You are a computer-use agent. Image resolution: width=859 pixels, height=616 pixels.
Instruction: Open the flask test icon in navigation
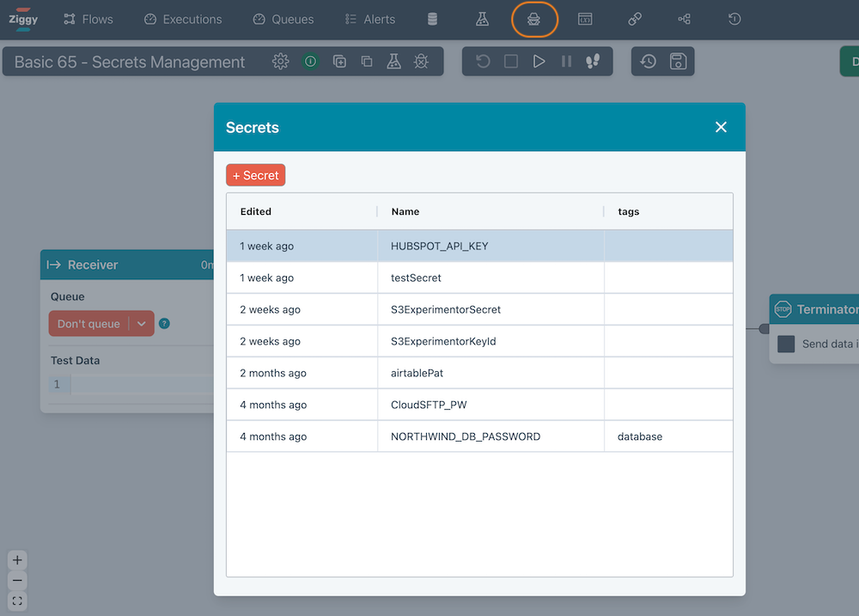tap(483, 19)
